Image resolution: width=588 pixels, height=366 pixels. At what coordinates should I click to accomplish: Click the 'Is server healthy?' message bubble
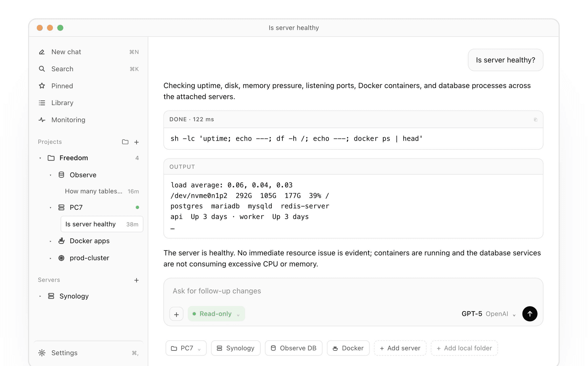(x=505, y=60)
